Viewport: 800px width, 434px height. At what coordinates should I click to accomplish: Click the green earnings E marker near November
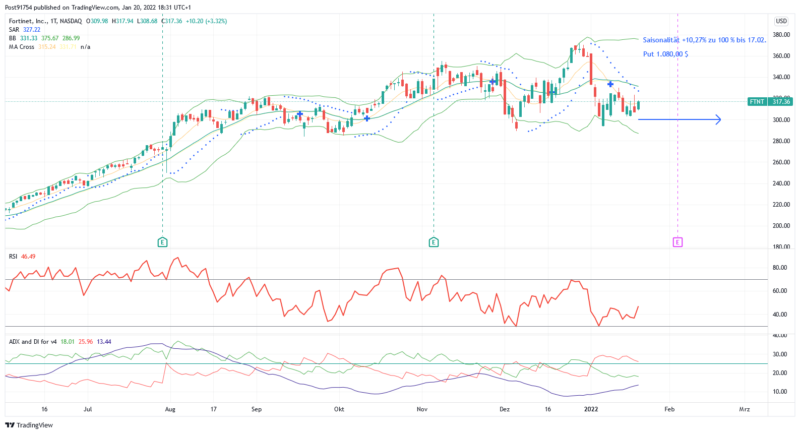433,242
